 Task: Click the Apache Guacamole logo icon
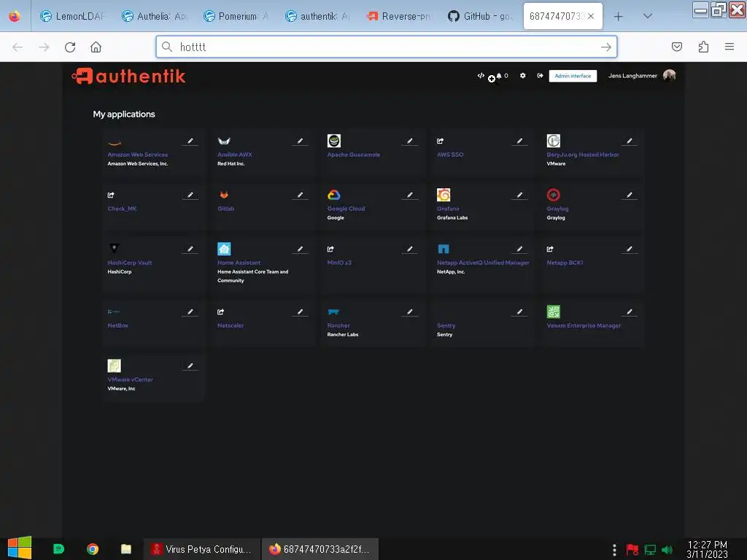pos(334,141)
